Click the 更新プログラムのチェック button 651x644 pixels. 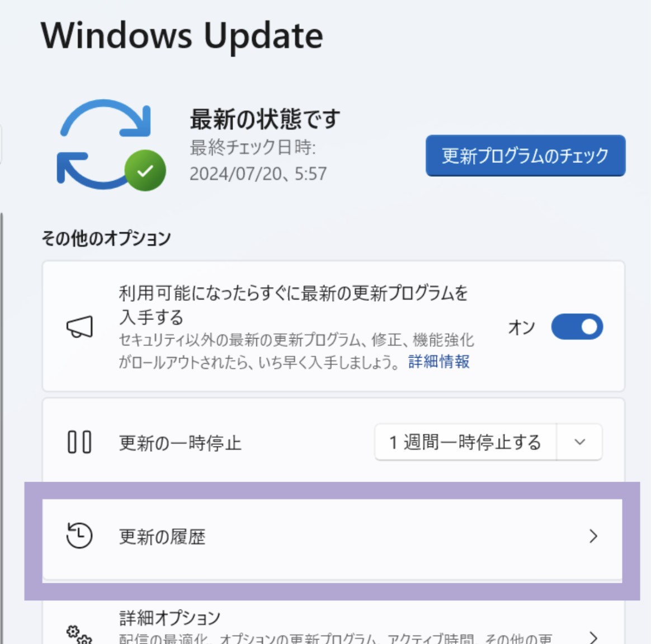pos(525,156)
